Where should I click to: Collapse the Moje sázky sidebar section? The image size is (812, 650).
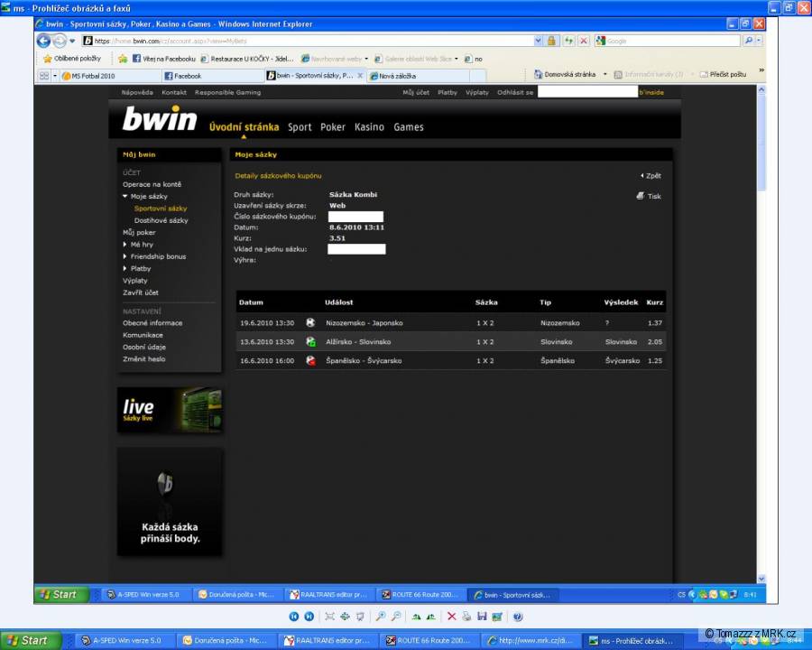(x=125, y=196)
